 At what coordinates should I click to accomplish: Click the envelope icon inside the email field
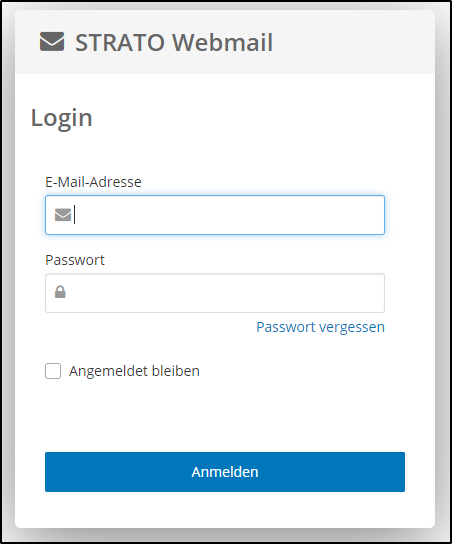point(63,215)
